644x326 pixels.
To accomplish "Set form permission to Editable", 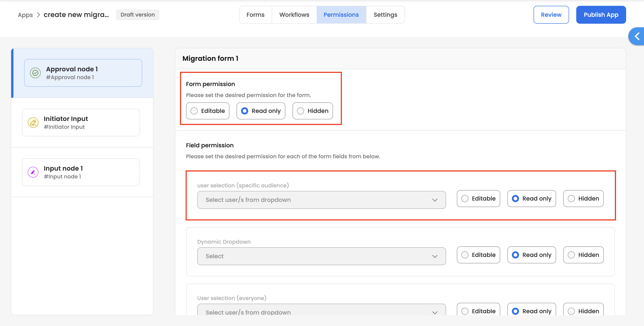I will 208,111.
